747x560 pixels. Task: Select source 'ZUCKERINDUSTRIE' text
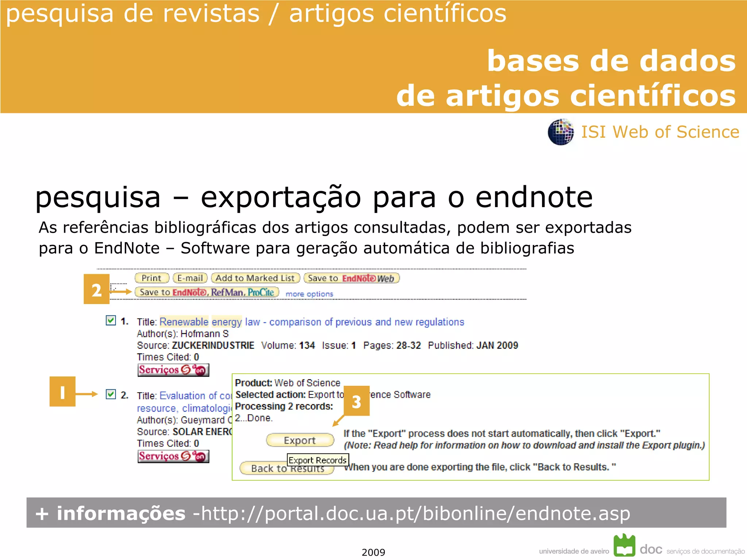pos(213,345)
